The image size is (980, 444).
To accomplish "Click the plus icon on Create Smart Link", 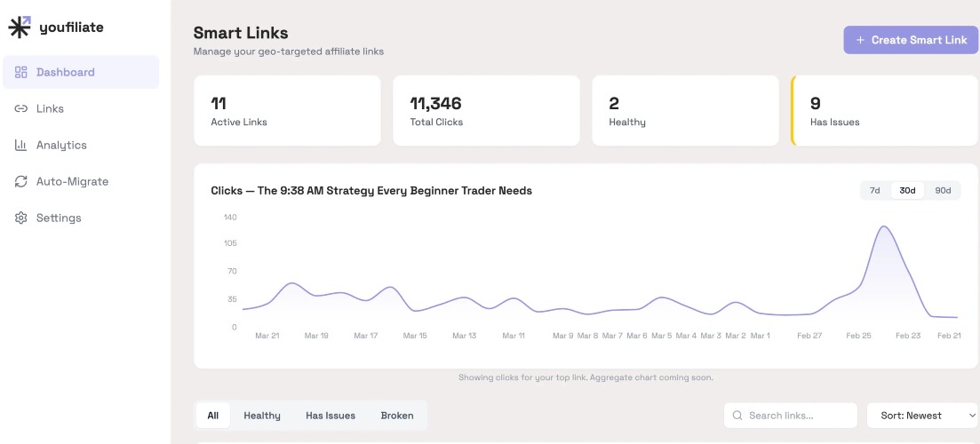I will [860, 40].
